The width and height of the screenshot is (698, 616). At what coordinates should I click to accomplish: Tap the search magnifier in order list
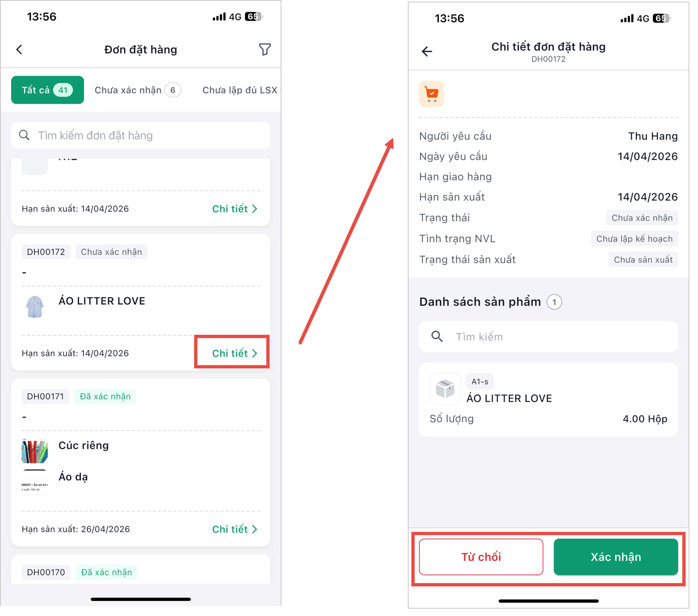coord(24,135)
